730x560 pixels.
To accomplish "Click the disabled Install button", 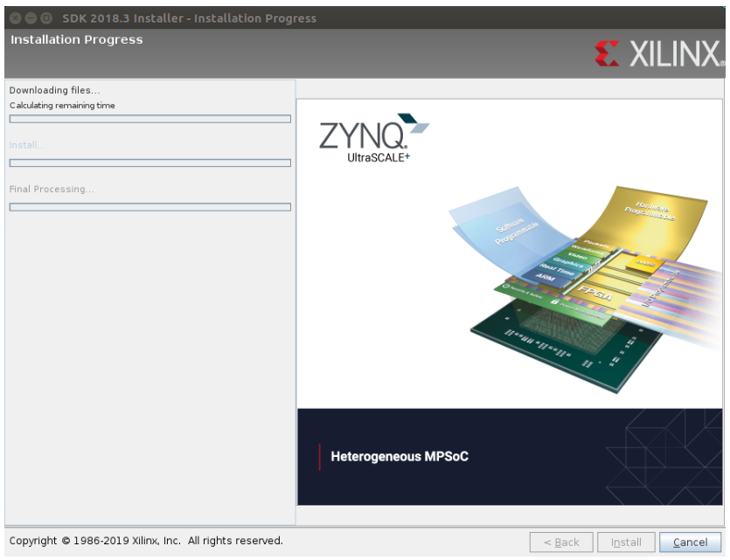I will click(x=626, y=542).
